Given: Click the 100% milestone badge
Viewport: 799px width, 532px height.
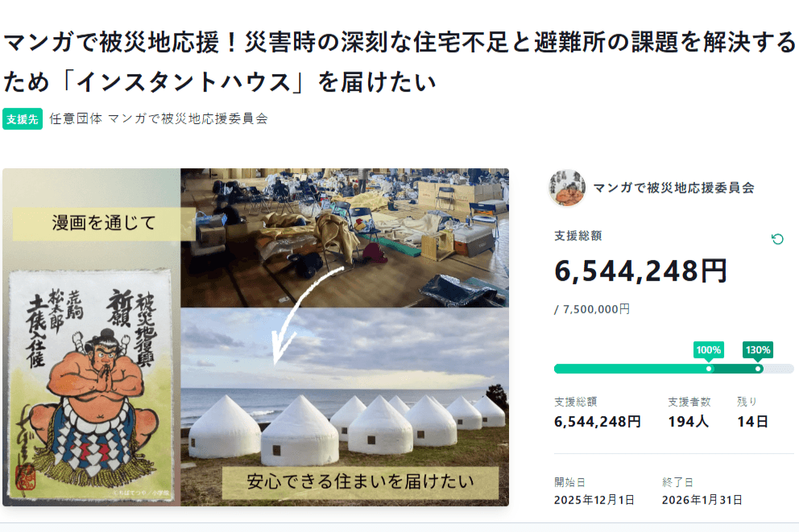Looking at the screenshot, I should point(707,350).
